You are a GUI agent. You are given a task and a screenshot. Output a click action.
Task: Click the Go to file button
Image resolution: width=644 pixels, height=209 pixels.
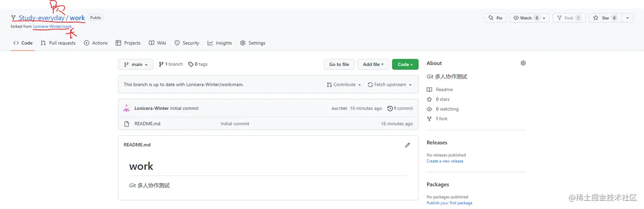point(339,64)
